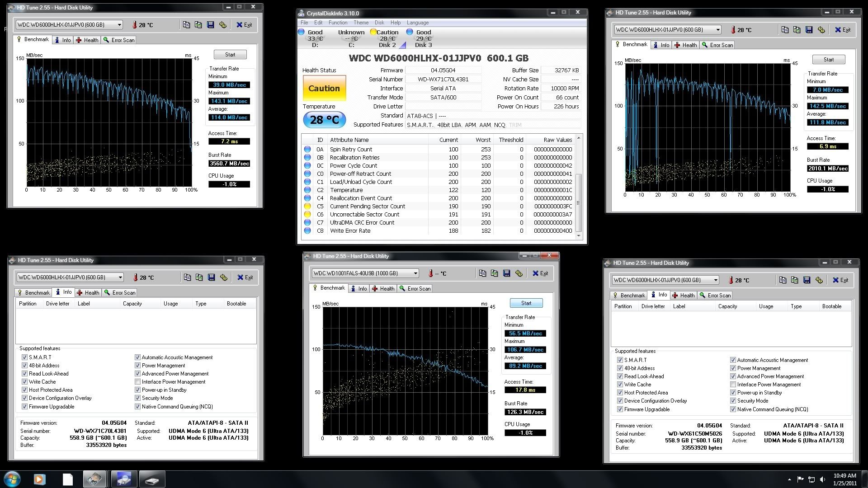Select the Current Pending Sector Count row
Image resolution: width=868 pixels, height=488 pixels.
tap(438, 206)
